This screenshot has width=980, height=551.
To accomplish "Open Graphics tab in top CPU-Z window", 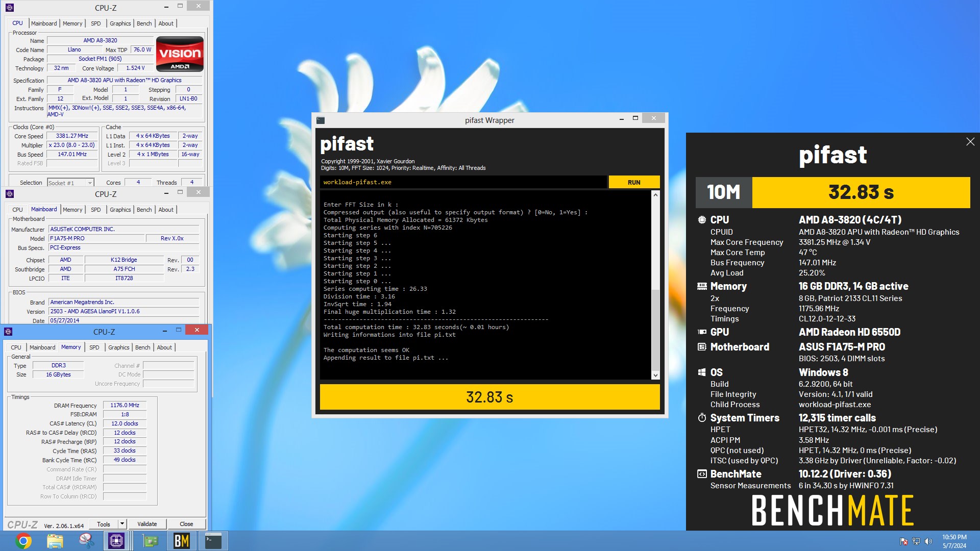I will pos(120,23).
